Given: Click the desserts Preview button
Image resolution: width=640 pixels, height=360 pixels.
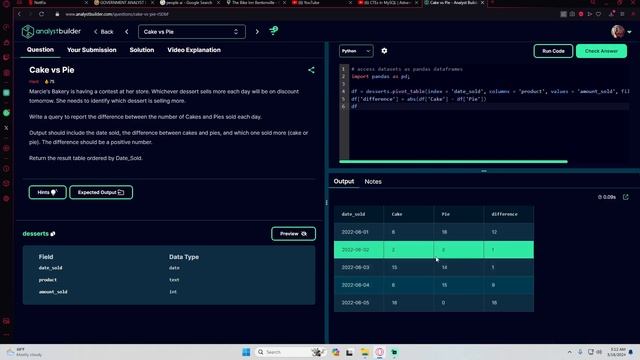Looking at the screenshot, I should [293, 234].
